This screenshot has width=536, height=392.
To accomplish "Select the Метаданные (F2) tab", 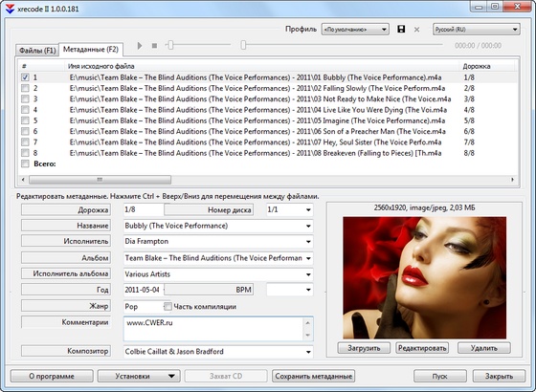I will pos(91,50).
